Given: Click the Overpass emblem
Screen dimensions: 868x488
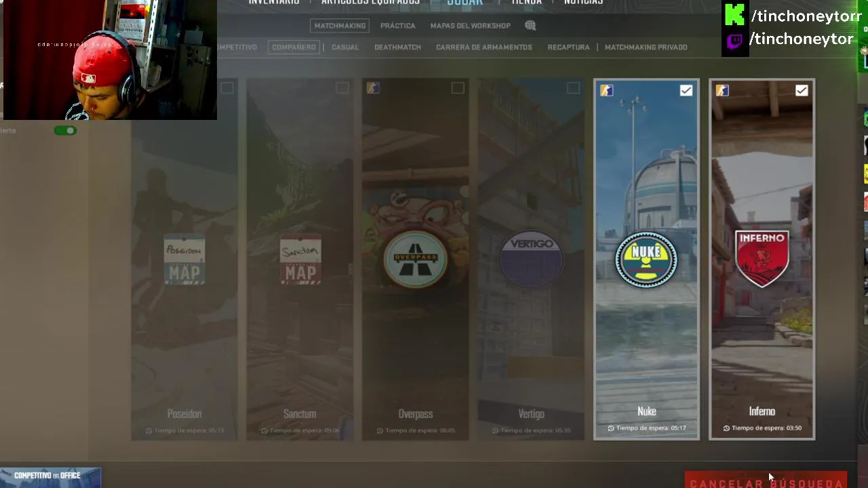Looking at the screenshot, I should (416, 260).
